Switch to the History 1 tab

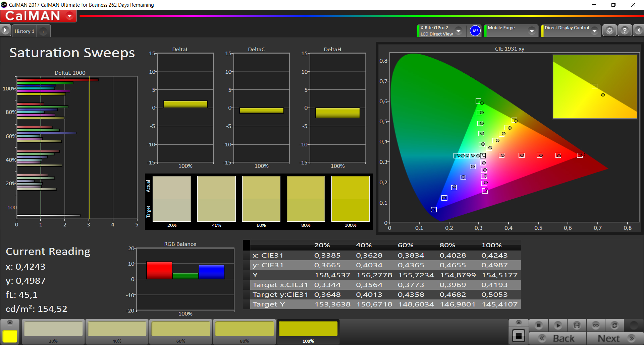pyautogui.click(x=24, y=31)
